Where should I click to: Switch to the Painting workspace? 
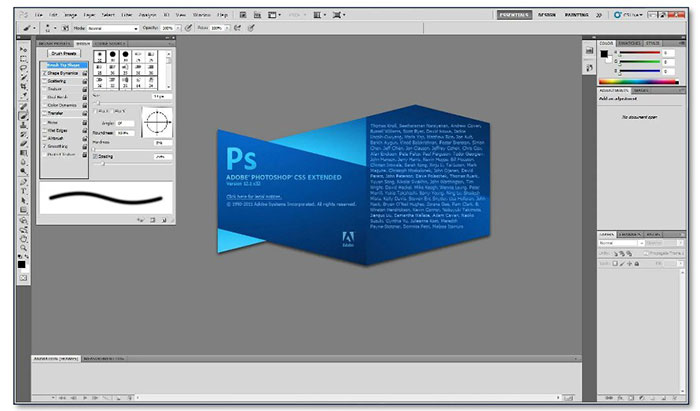click(576, 15)
